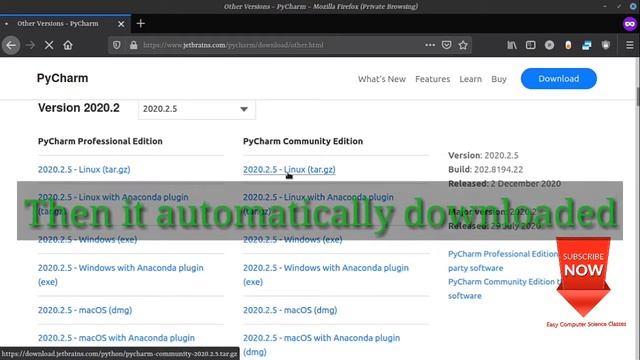This screenshot has width=640, height=360.
Task: Click the blue overlapping-windows extension icon
Action: [587, 45]
